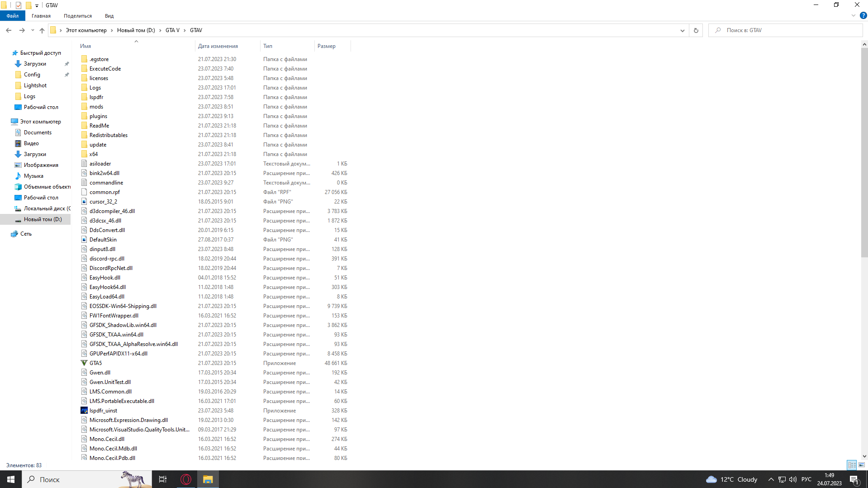This screenshot has width=868, height=488.
Task: Open Загрузки under quick access
Action: tap(35, 64)
